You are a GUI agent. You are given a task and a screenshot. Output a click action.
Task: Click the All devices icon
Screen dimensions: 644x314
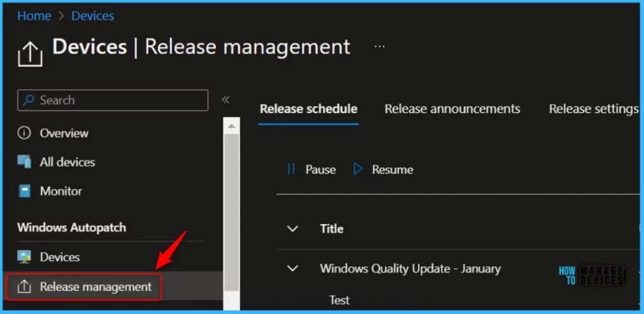coord(25,162)
